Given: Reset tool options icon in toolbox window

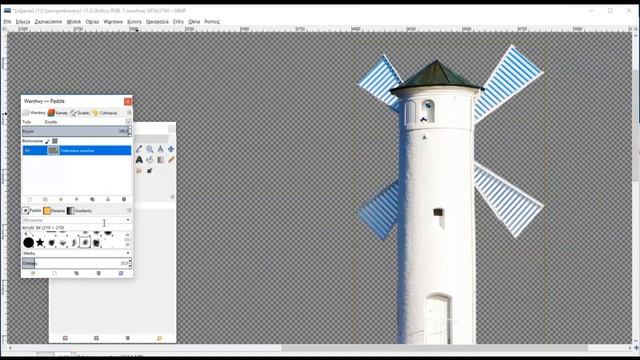Looking at the screenshot, I should pyautogui.click(x=159, y=338).
